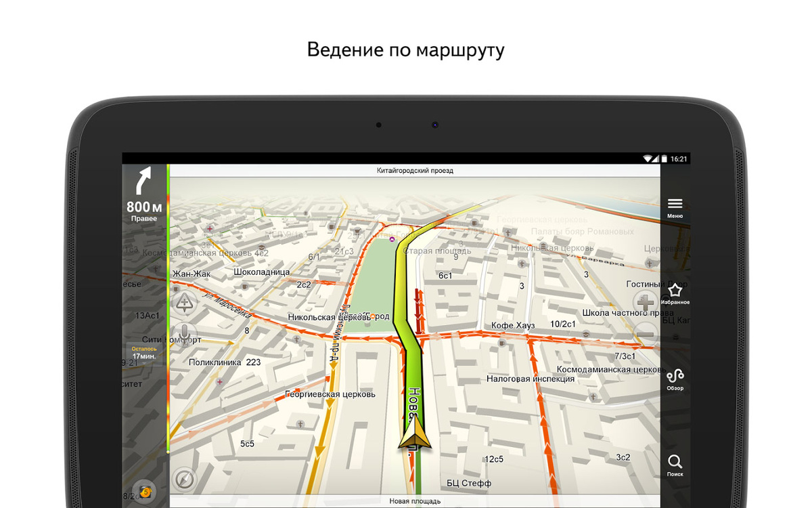Tap building number 3с2
This screenshot has height=508, width=812.
pos(623,457)
